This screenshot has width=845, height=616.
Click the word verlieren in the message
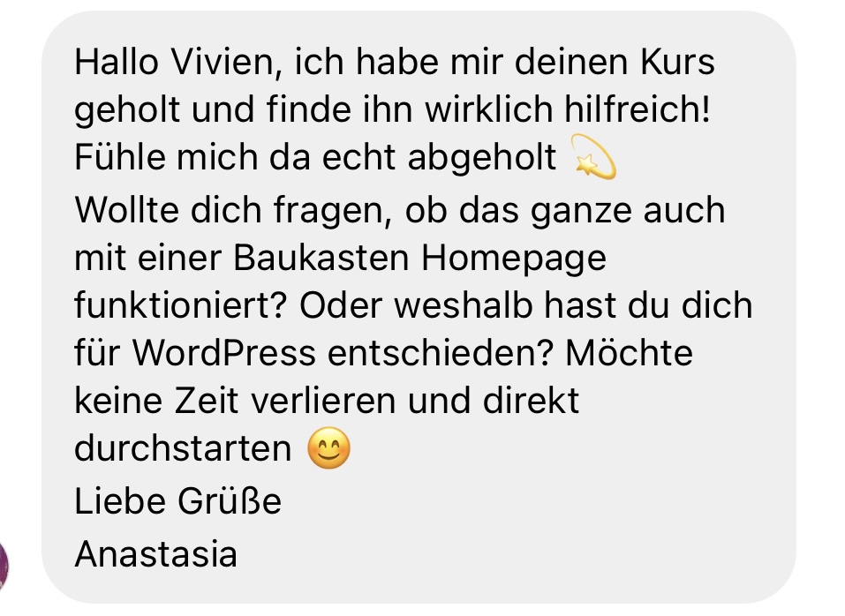[323, 402]
